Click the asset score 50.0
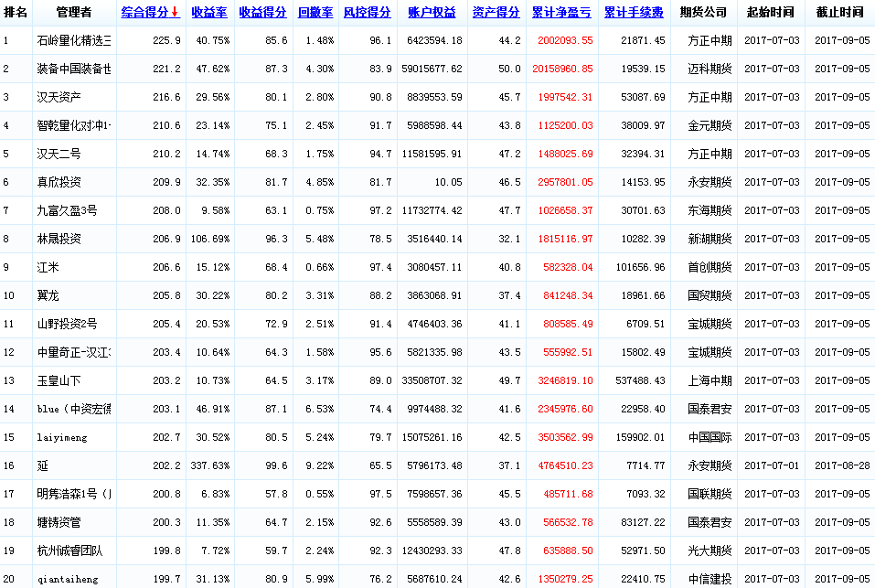The height and width of the screenshot is (588, 875). coord(509,69)
